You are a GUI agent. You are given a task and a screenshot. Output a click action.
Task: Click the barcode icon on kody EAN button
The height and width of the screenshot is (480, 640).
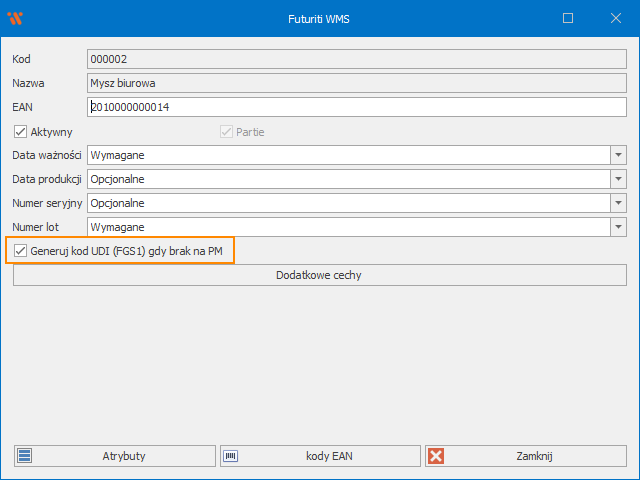[x=231, y=456]
